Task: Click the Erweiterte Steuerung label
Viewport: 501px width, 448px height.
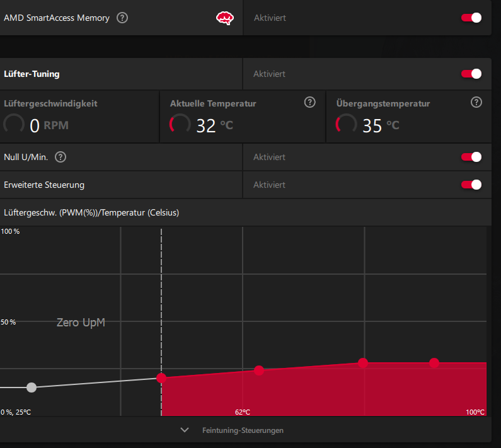Action: (44, 185)
